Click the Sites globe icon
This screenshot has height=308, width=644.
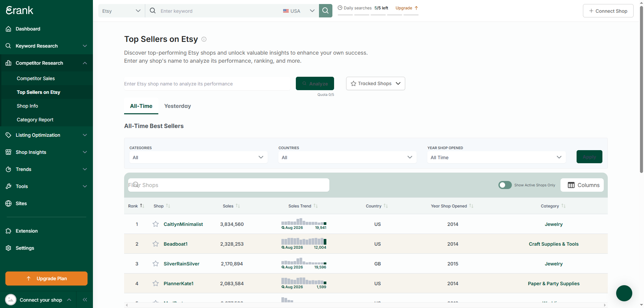(8, 203)
